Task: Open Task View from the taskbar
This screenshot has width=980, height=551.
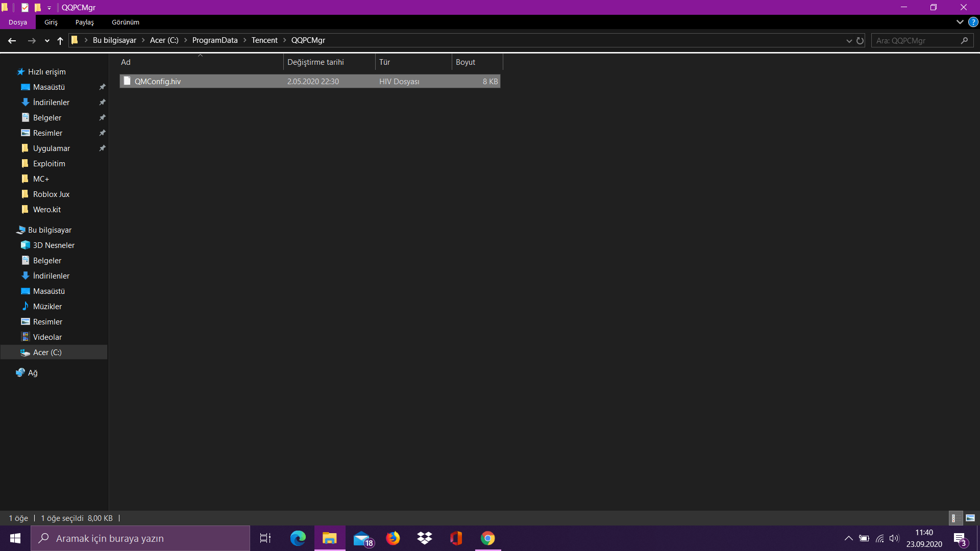Action: 265,538
